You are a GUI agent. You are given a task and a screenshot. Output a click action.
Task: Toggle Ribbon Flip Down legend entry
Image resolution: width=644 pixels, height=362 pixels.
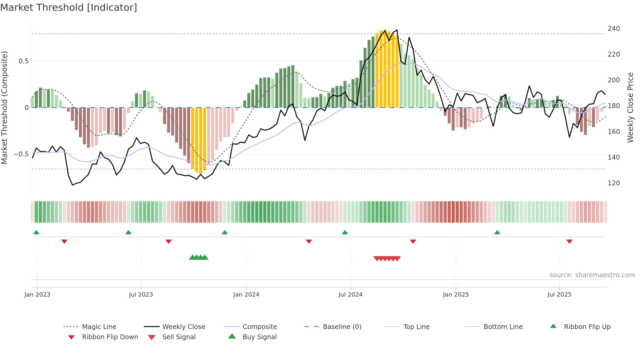[x=103, y=337]
